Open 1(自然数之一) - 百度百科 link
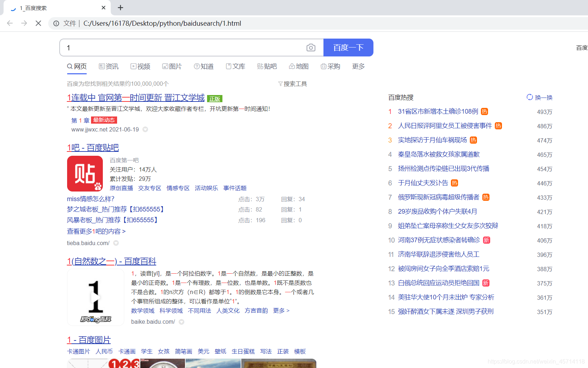 [x=111, y=261]
